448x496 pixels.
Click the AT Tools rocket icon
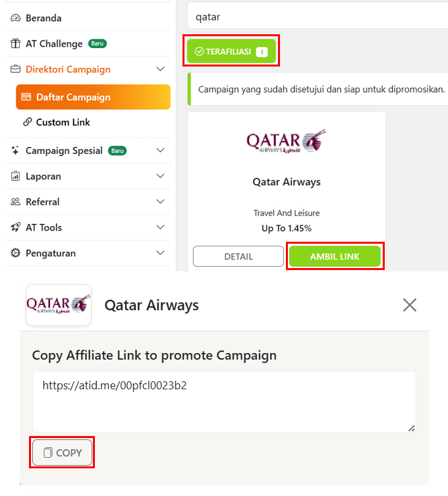(x=16, y=228)
